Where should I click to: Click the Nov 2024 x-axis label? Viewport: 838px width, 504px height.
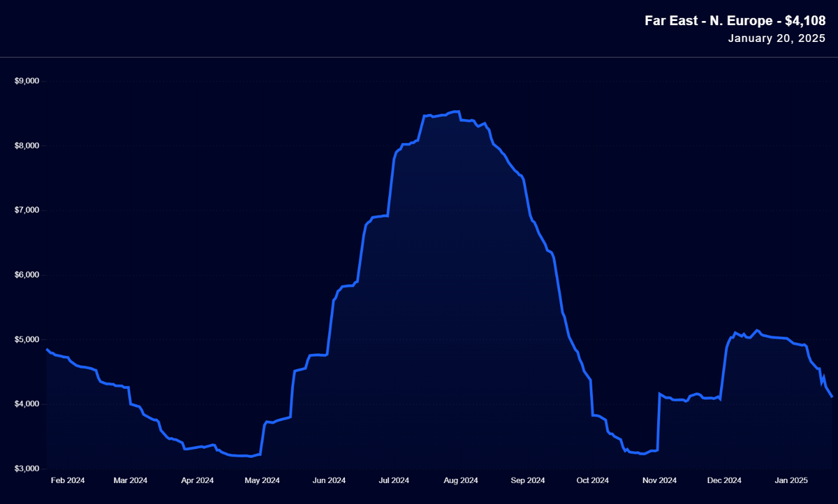point(659,480)
